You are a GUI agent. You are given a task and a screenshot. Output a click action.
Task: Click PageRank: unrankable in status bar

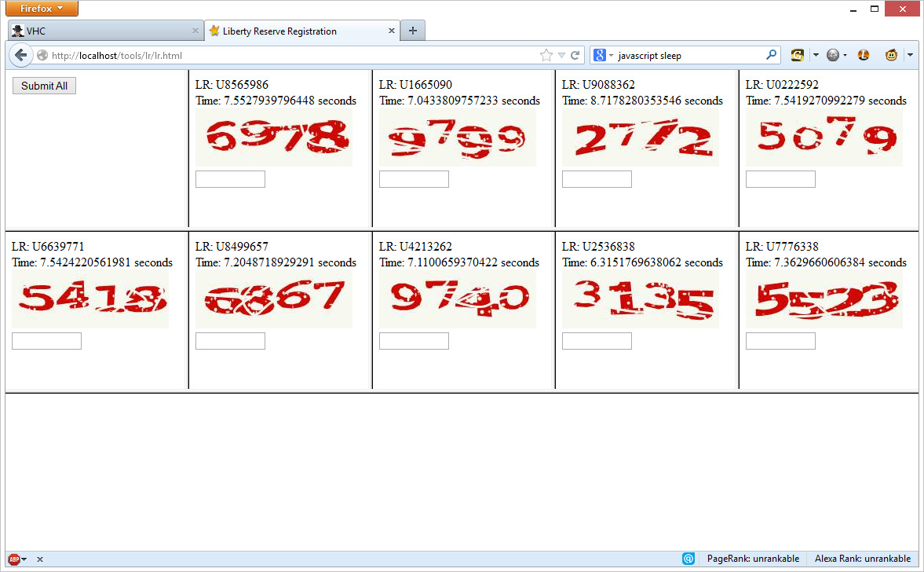753,559
